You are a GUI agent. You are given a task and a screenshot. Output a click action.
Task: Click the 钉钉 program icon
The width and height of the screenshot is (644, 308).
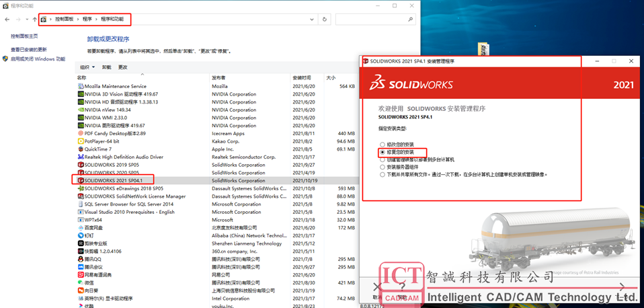point(81,235)
